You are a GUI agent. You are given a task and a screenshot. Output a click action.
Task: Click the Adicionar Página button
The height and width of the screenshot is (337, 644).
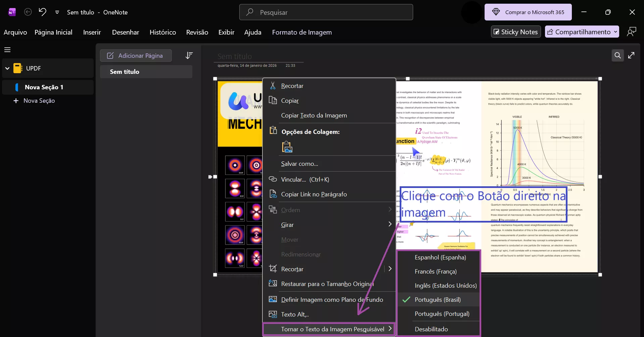[136, 56]
